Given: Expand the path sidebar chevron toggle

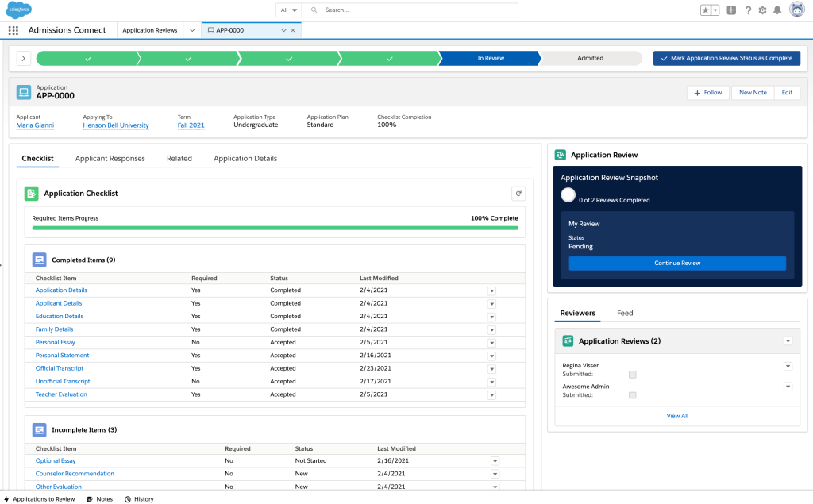Looking at the screenshot, I should (23, 58).
